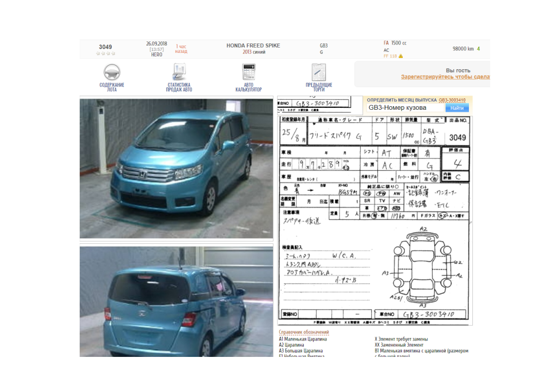555x392 pixels.
Task: Click the rating stars under lot 3049
Action: pyautogui.click(x=105, y=53)
